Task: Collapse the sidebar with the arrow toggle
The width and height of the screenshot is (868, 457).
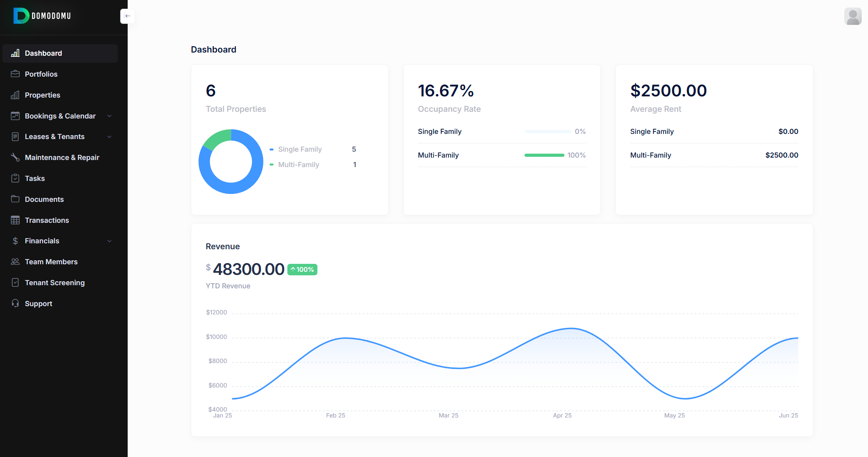Action: 127,16
